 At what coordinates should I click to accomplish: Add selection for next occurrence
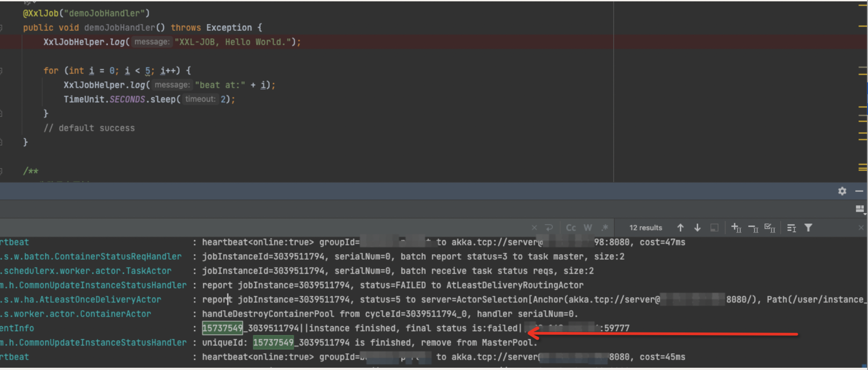pos(736,228)
